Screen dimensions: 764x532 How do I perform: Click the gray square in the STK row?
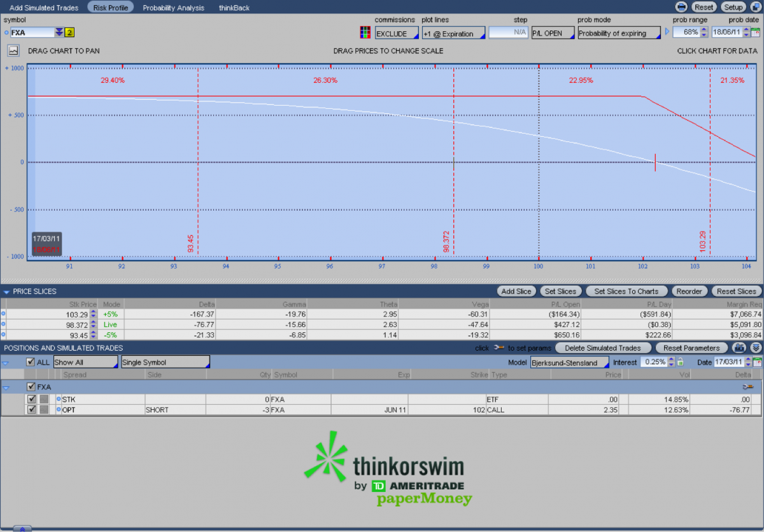(x=44, y=399)
